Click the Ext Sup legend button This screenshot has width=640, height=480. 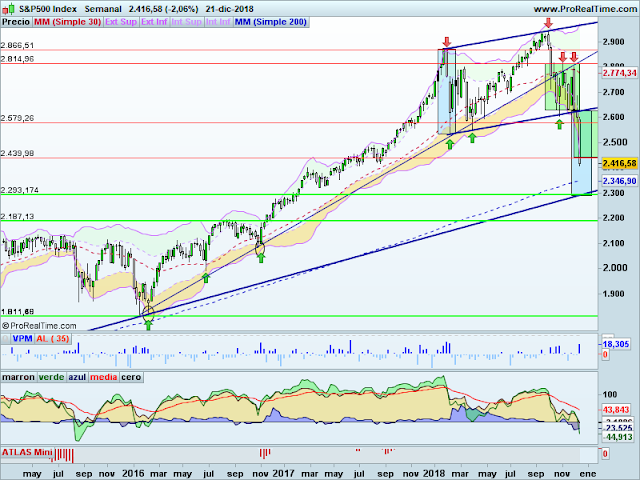click(x=121, y=22)
